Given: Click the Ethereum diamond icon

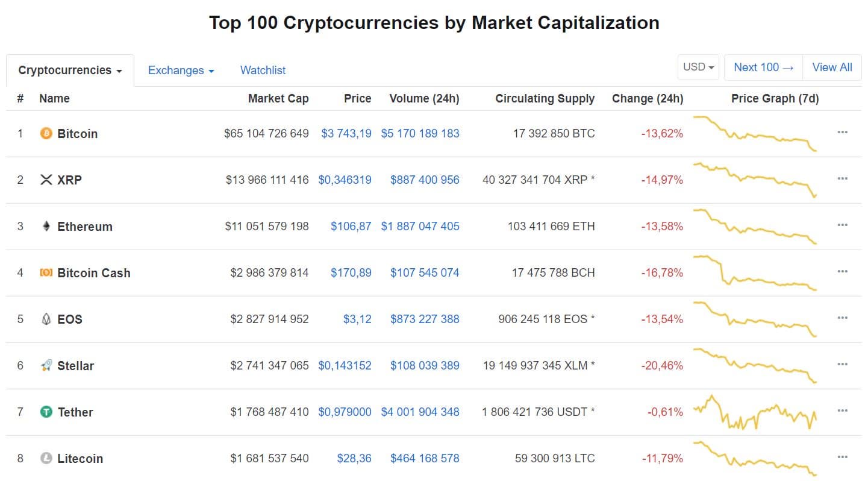Looking at the screenshot, I should (x=45, y=226).
